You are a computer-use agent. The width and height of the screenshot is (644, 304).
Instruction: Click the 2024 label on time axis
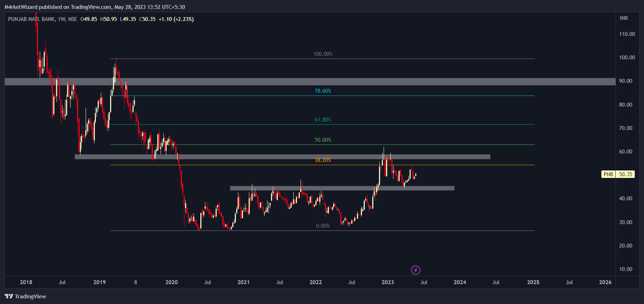460,282
